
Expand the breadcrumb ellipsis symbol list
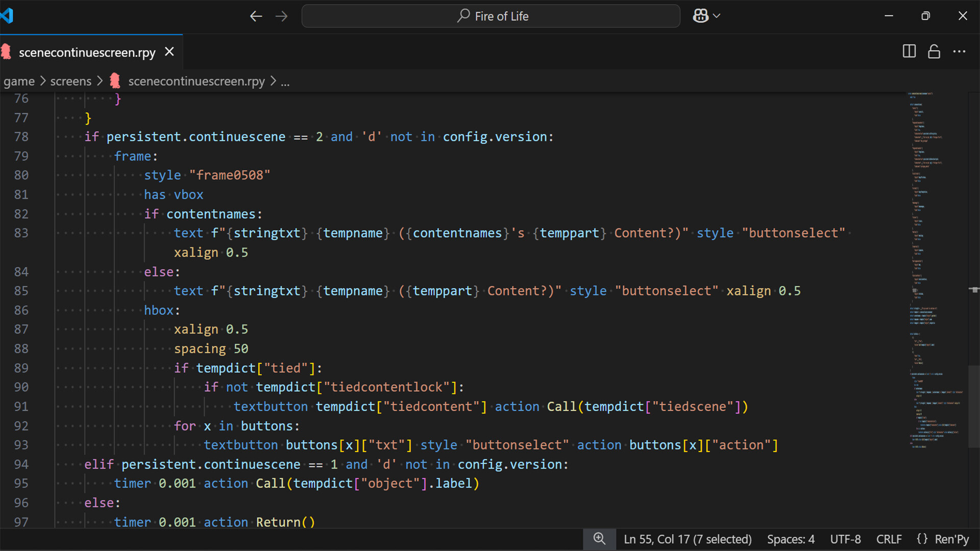pyautogui.click(x=285, y=82)
